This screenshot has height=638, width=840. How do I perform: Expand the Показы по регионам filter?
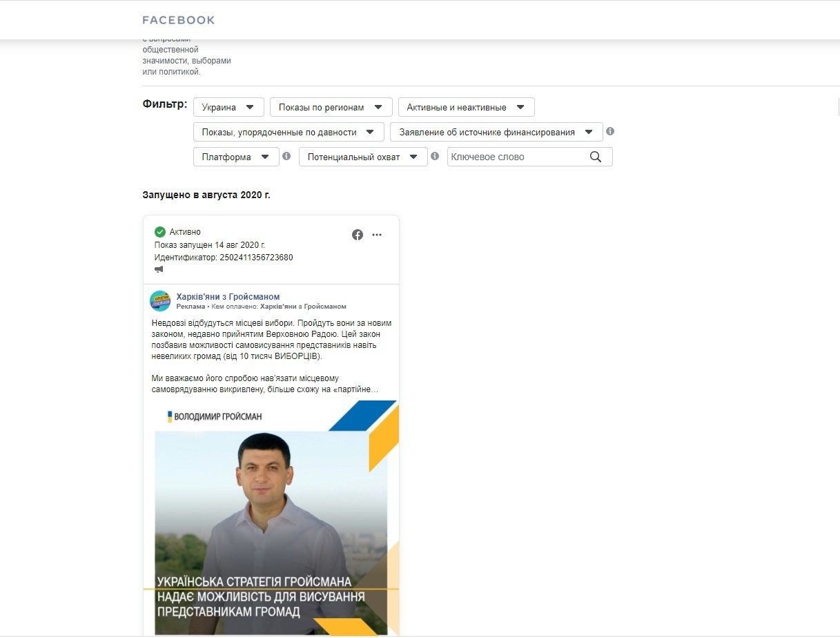pos(331,107)
